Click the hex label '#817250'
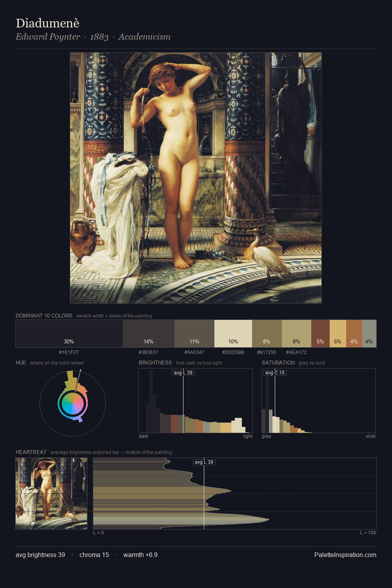The width and height of the screenshot is (392, 588). [267, 352]
